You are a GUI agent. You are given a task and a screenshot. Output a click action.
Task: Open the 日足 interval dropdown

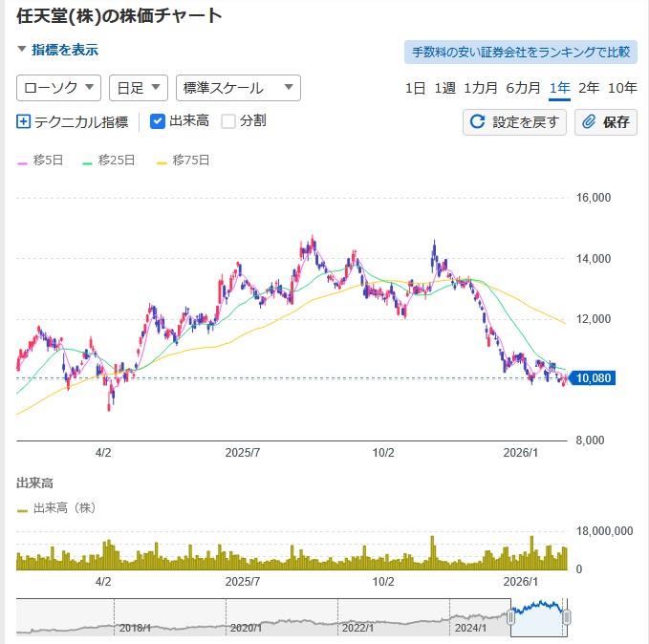coord(139,88)
